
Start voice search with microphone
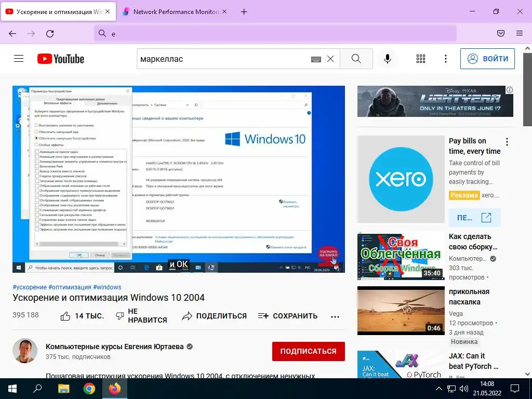[388, 59]
